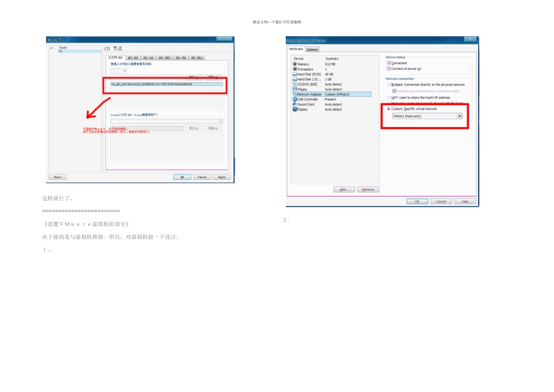This screenshot has width=554, height=392.
Task: Select the Sound Card icon
Action: 294,104
